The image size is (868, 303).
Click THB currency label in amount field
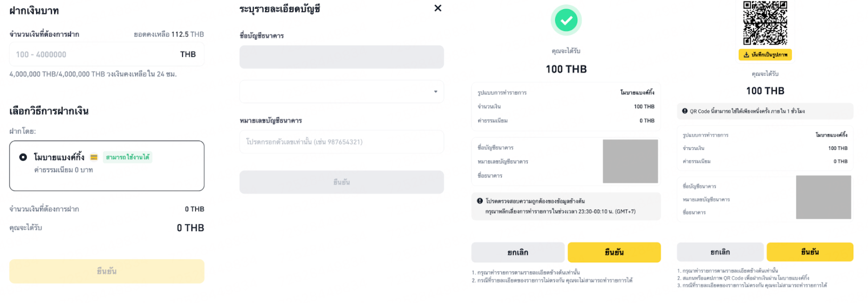pos(188,54)
